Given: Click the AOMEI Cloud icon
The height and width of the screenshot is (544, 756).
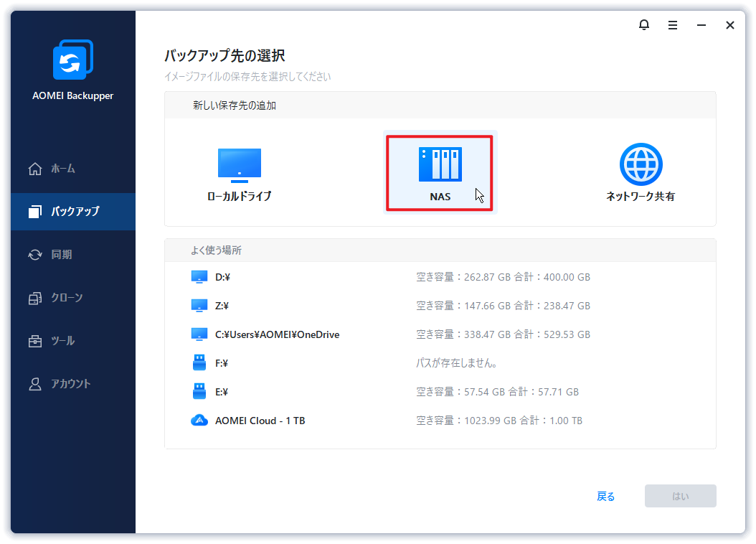Looking at the screenshot, I should tap(199, 421).
